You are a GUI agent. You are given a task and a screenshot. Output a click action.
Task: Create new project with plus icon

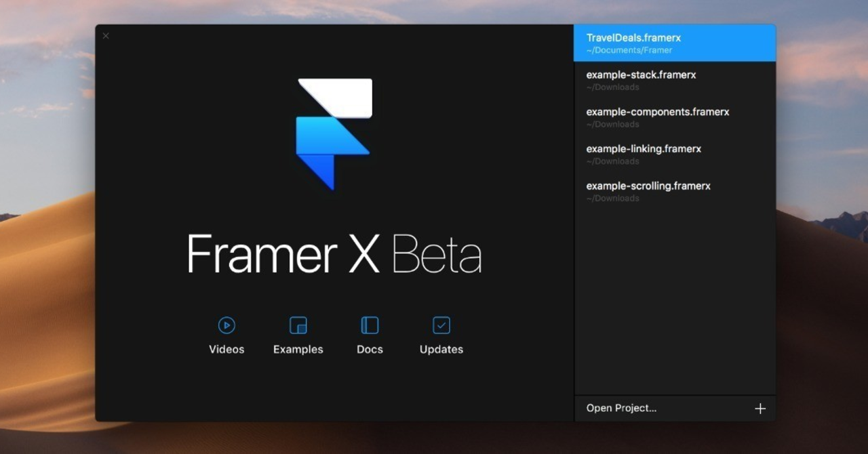point(760,409)
